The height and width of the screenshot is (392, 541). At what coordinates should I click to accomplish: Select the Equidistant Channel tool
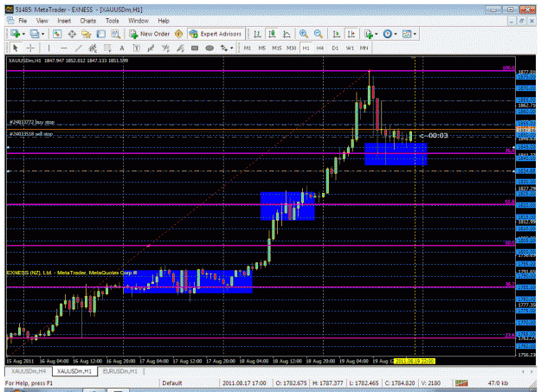coord(93,48)
